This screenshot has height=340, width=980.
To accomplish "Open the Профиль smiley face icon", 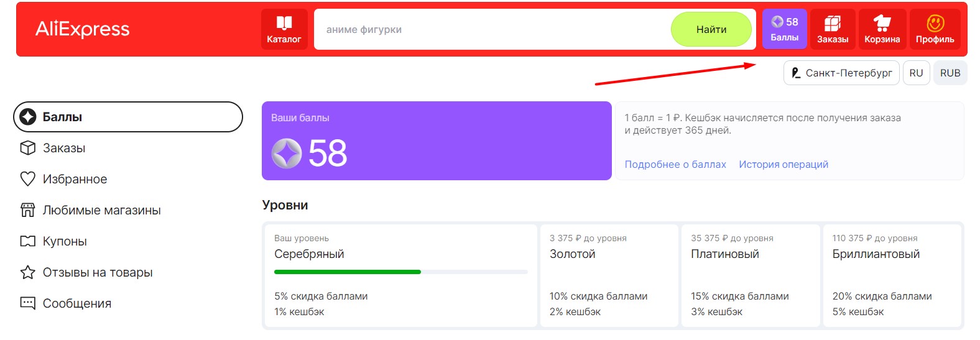I will 935,24.
